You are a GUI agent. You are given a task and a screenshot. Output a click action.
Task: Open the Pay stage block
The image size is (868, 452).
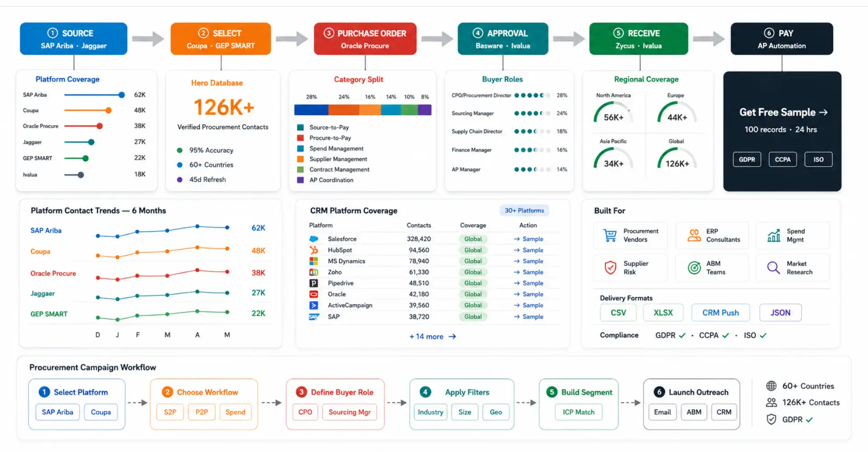coord(782,39)
